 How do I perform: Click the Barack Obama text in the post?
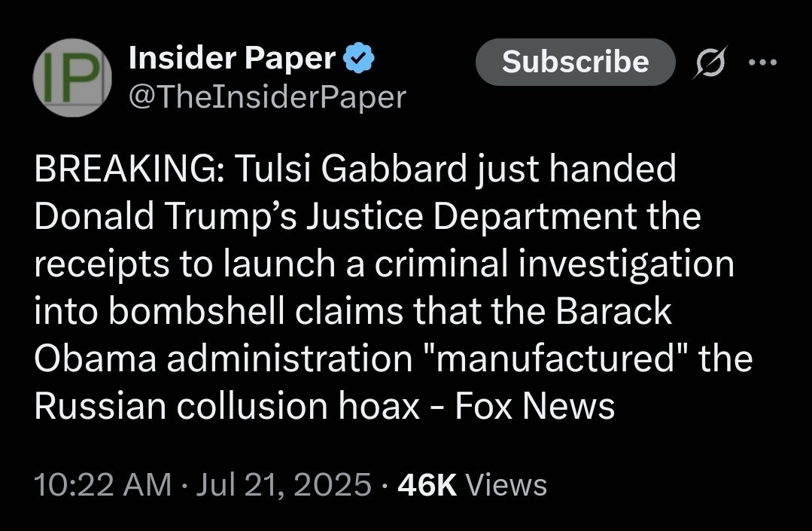point(612,313)
